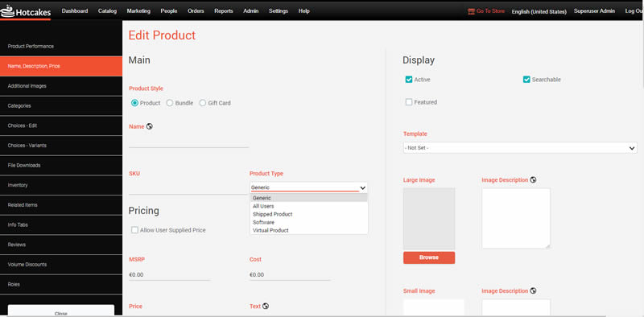Enable Allow User Supplied Price
Viewport: 644px width, 317px height.
pos(134,230)
